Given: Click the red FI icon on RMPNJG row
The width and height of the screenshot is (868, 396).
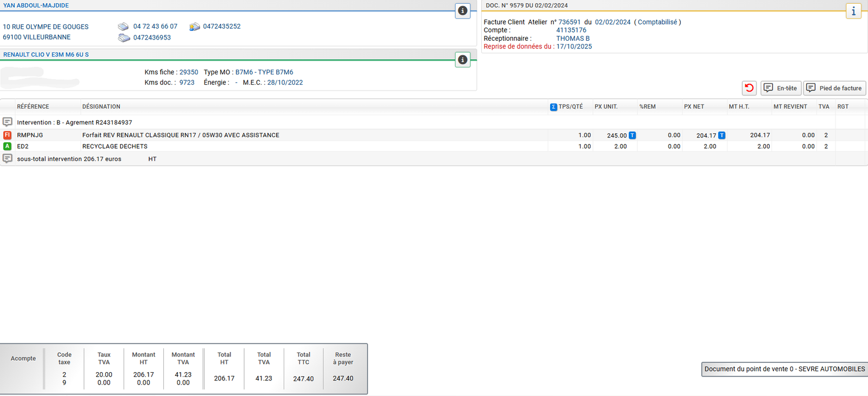Looking at the screenshot, I should coord(8,135).
